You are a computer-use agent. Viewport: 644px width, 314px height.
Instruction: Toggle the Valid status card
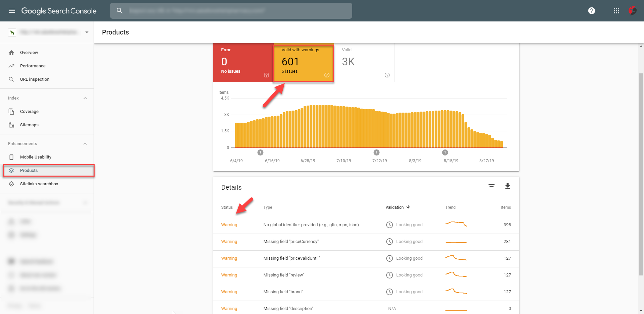pos(364,62)
